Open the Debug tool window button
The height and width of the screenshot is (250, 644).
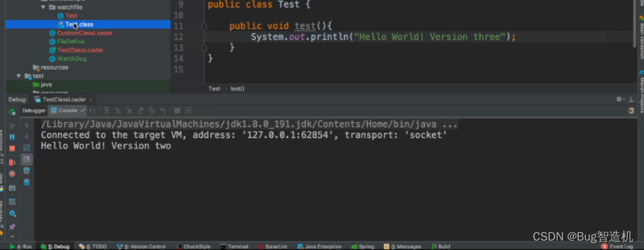click(x=55, y=247)
